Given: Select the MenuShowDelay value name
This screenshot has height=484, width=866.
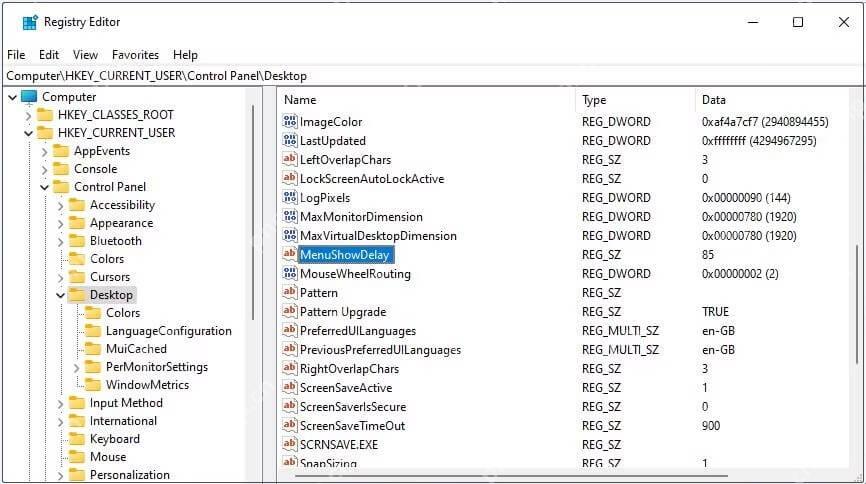Looking at the screenshot, I should pyautogui.click(x=345, y=255).
